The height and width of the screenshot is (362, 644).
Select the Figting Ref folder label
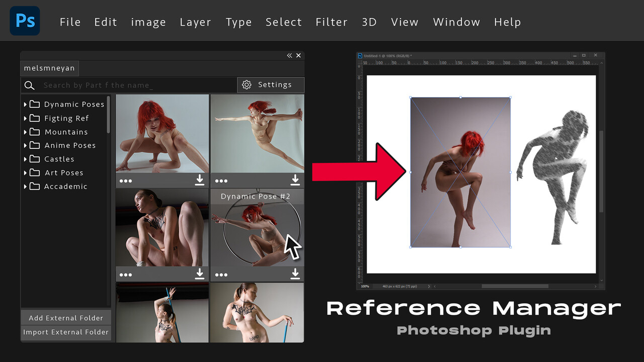pos(66,118)
